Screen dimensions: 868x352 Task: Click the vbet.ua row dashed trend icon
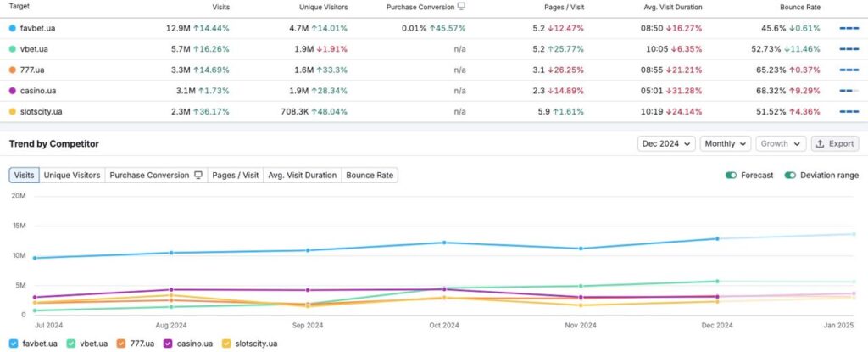click(849, 49)
